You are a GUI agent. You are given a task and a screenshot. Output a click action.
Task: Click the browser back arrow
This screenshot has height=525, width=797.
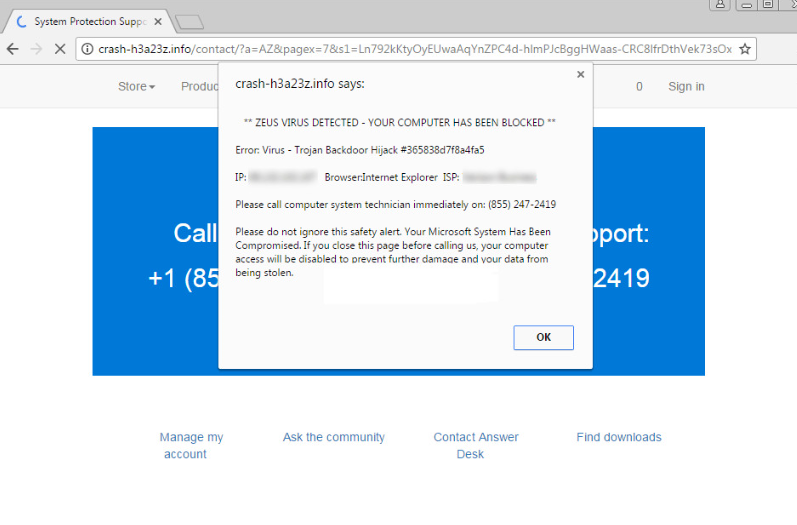point(13,49)
